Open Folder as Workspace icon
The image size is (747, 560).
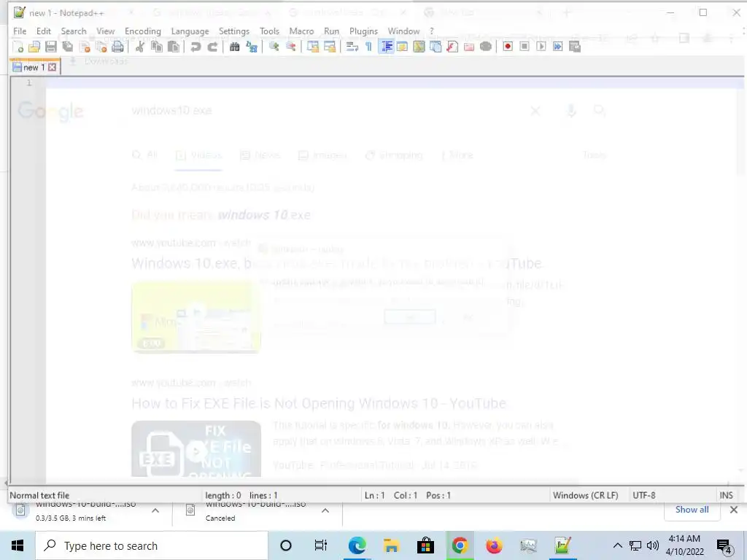pyautogui.click(x=469, y=47)
